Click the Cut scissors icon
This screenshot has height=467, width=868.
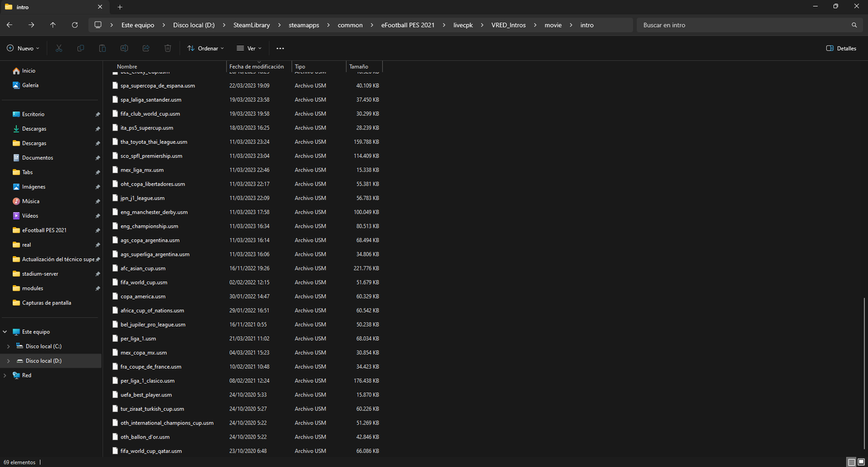point(59,48)
